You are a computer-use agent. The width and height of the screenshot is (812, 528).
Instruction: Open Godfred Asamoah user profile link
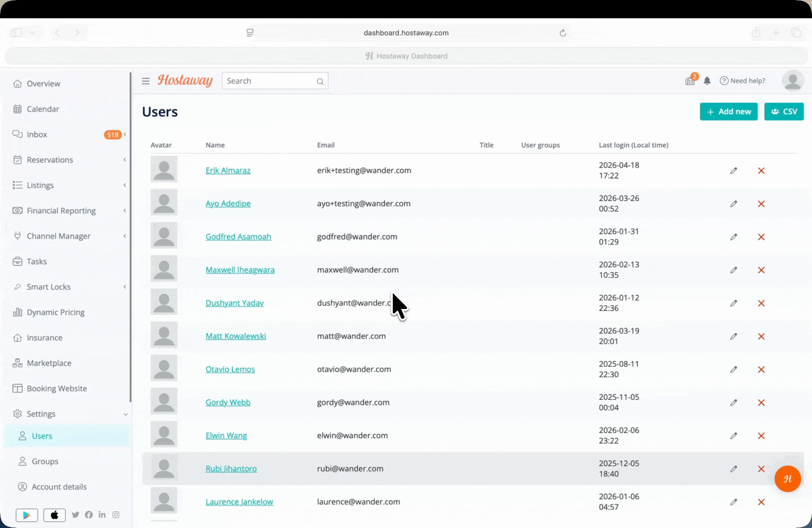tap(238, 237)
